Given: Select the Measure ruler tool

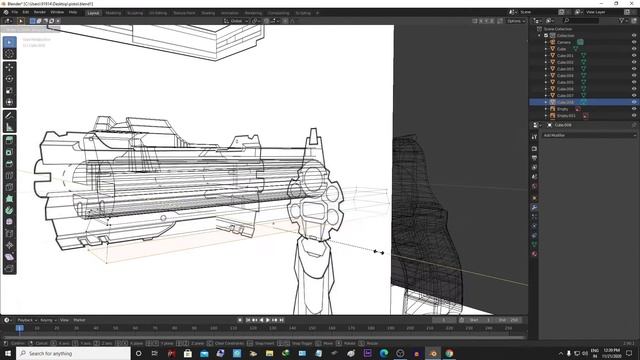Looking at the screenshot, I should tap(9, 127).
